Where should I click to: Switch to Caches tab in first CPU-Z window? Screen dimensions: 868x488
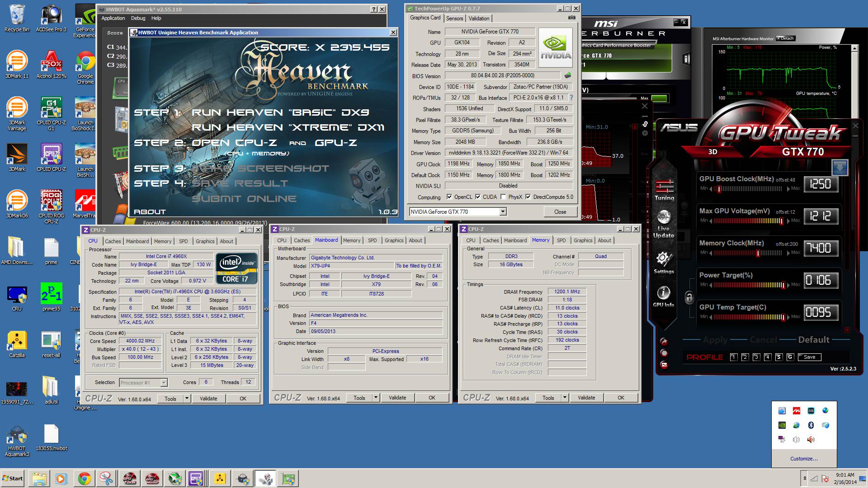click(113, 241)
